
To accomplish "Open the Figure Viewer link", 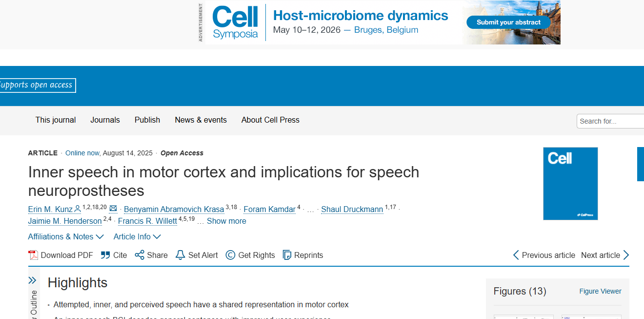I will [x=600, y=291].
